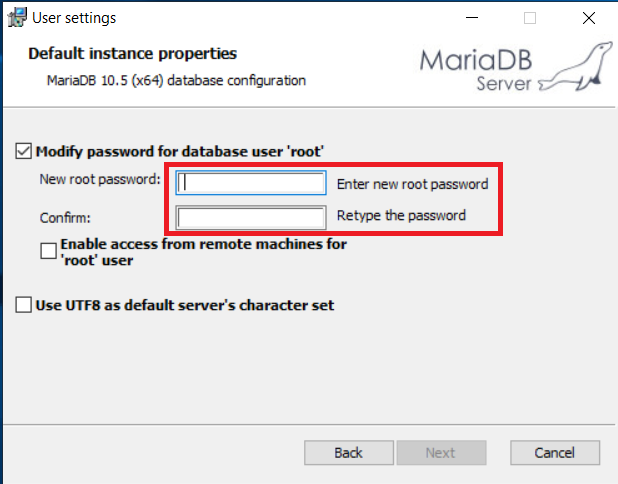Focus the New root password field
This screenshot has height=484, width=618.
click(251, 183)
